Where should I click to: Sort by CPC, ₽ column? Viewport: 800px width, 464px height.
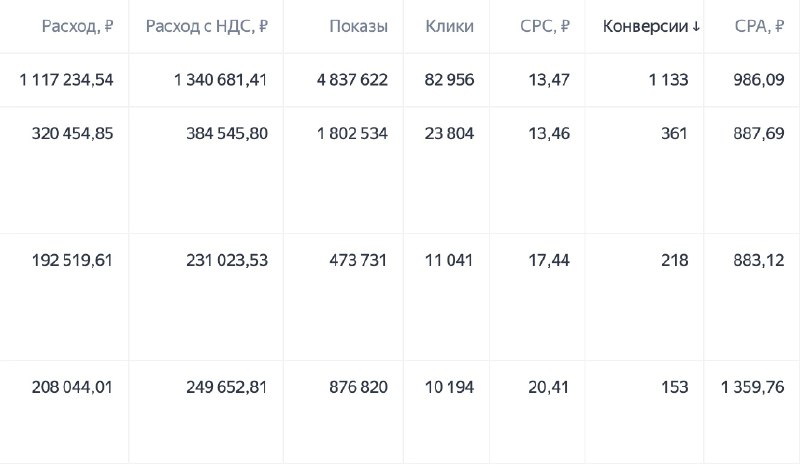coord(545,27)
